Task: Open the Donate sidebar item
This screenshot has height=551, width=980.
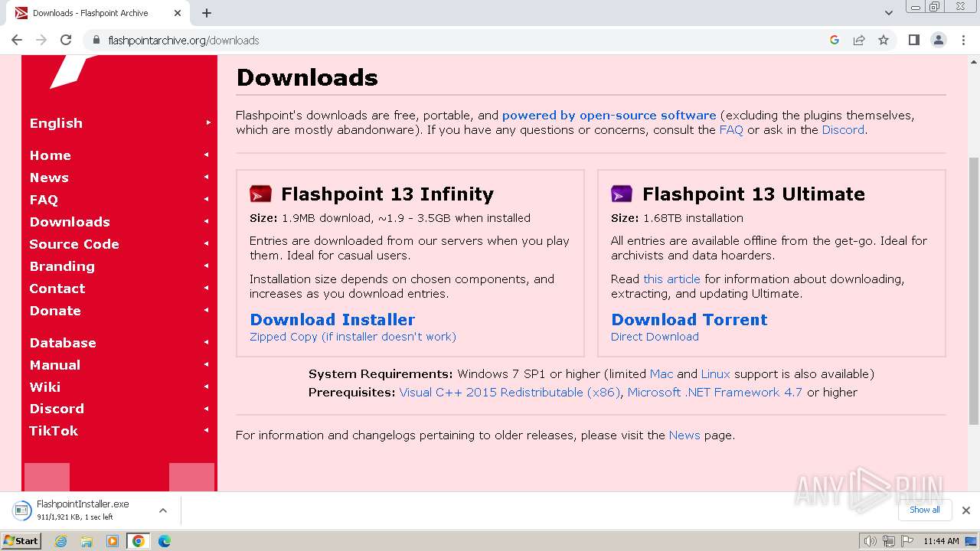Action: tap(119, 311)
